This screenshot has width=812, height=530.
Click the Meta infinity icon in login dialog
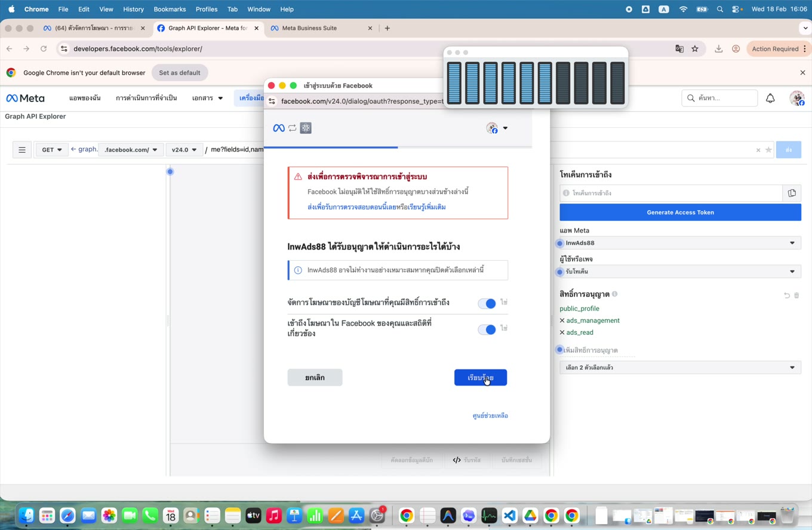(x=279, y=128)
